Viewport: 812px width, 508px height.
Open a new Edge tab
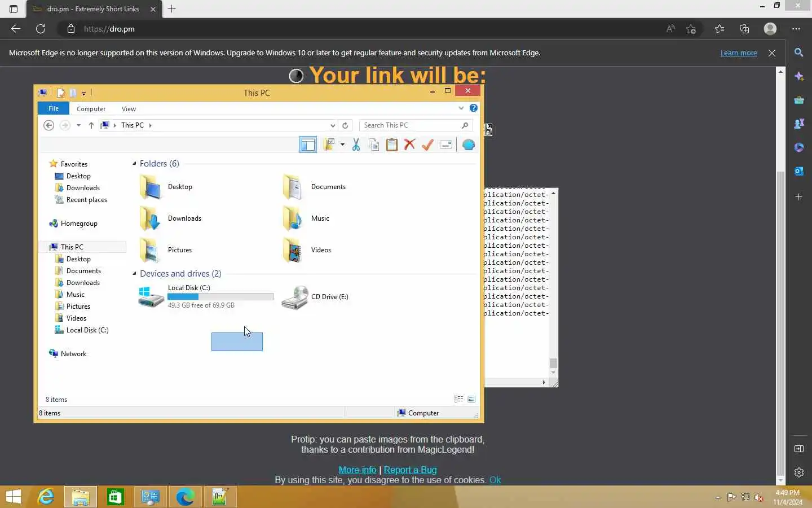pyautogui.click(x=172, y=9)
